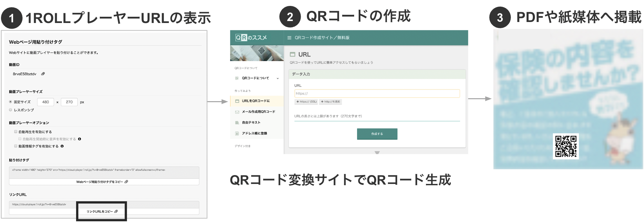
Task: Tick the 自動再生開始時に音声を有効にする checkbox
Action: click(20, 139)
